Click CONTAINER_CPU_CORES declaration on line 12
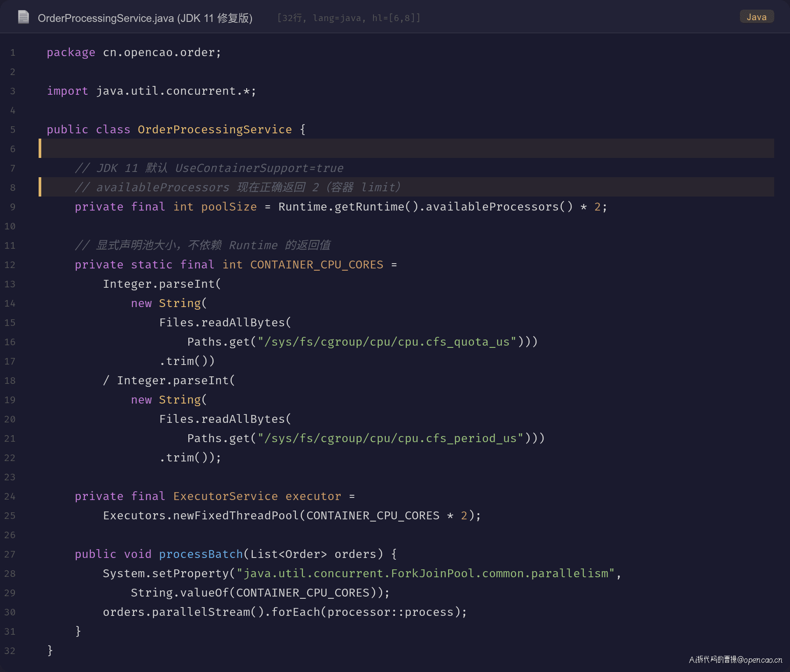 click(236, 265)
